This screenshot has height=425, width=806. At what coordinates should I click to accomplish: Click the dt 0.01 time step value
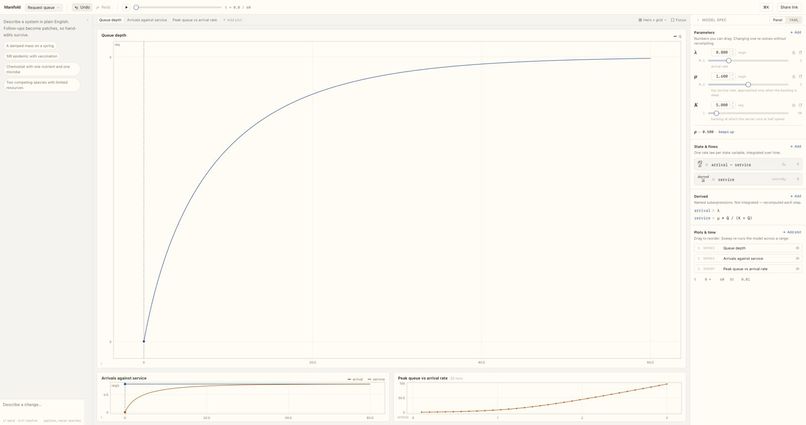[x=745, y=279]
